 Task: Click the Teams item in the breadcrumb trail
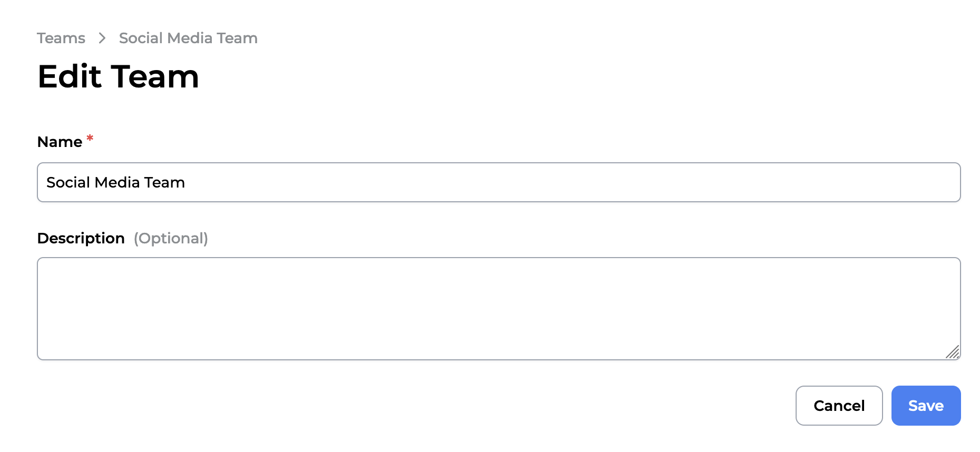pyautogui.click(x=61, y=38)
